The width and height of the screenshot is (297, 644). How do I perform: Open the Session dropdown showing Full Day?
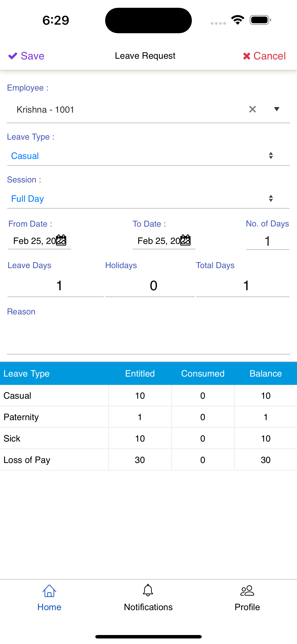148,199
